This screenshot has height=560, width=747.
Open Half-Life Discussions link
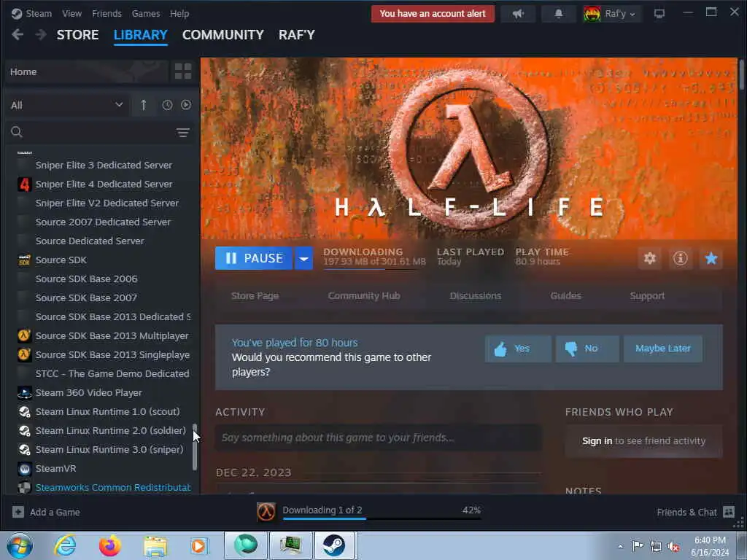pyautogui.click(x=476, y=296)
